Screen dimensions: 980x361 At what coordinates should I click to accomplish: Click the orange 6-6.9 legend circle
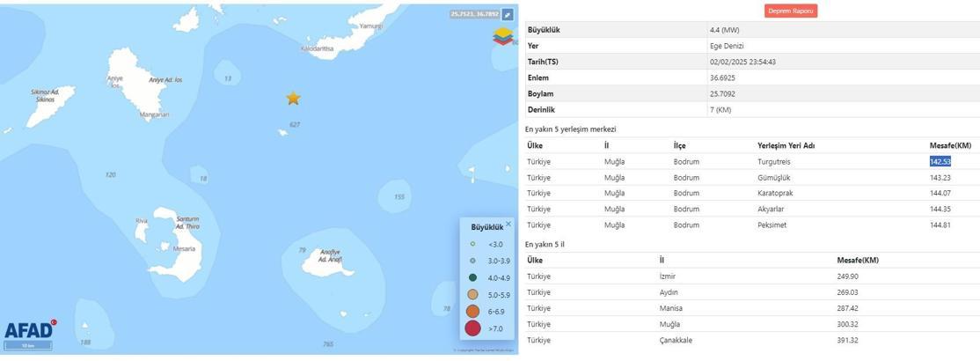tap(473, 311)
